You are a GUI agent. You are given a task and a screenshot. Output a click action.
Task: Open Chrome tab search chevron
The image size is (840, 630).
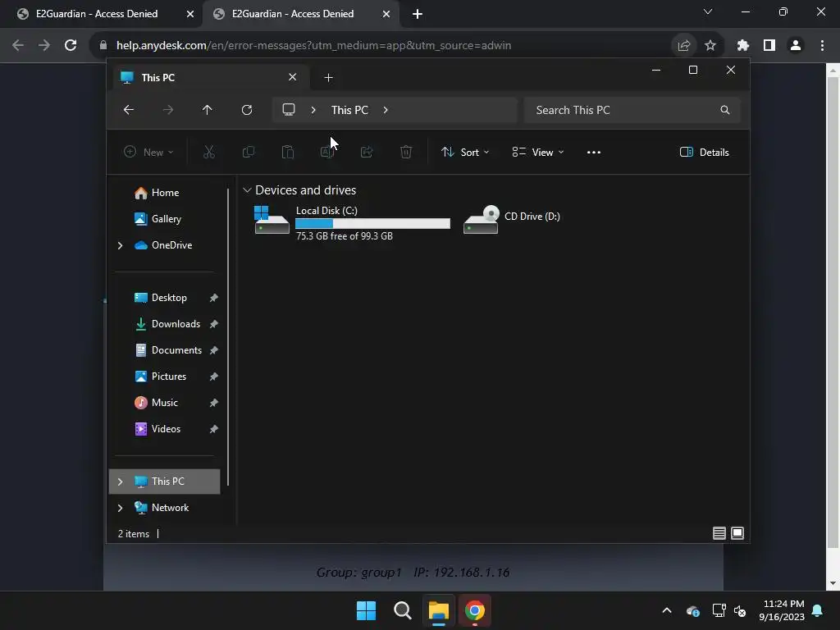[x=708, y=11]
